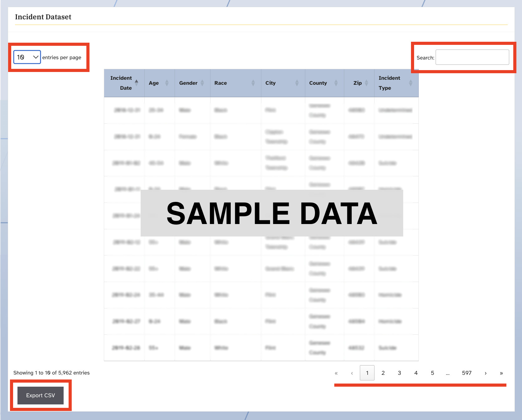Sort by City using sort icon
522x420 pixels.
(297, 83)
